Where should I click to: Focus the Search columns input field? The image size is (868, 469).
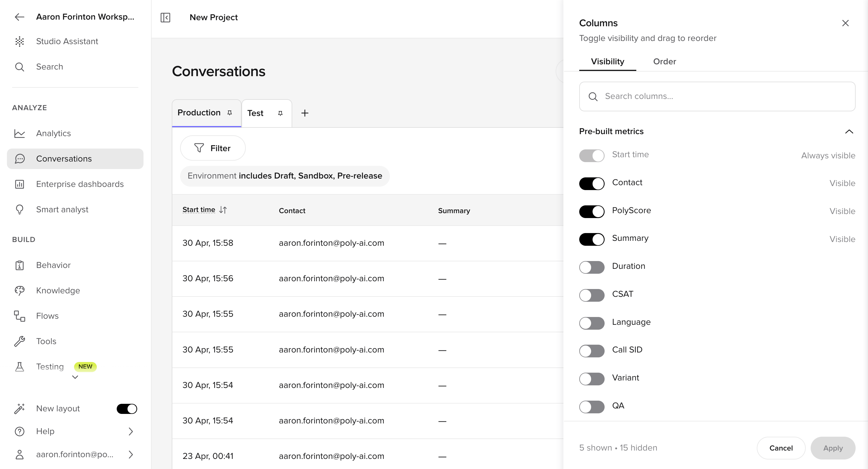[717, 96]
